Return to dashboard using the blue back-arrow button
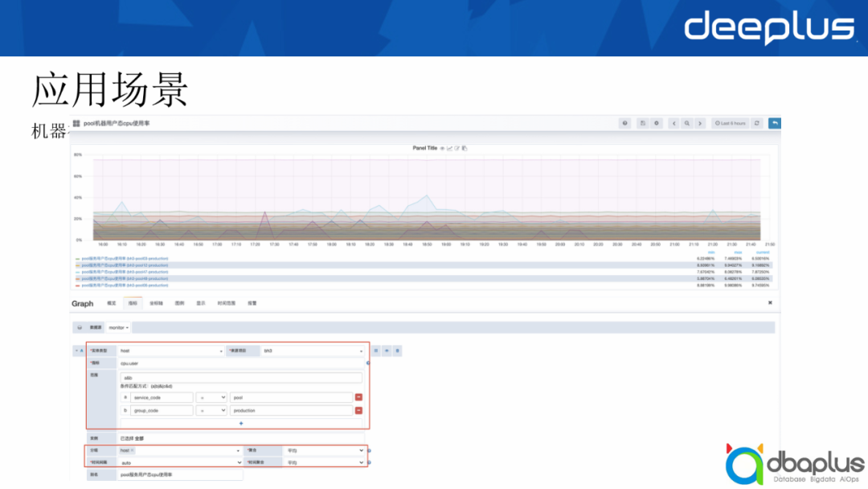 (x=775, y=124)
